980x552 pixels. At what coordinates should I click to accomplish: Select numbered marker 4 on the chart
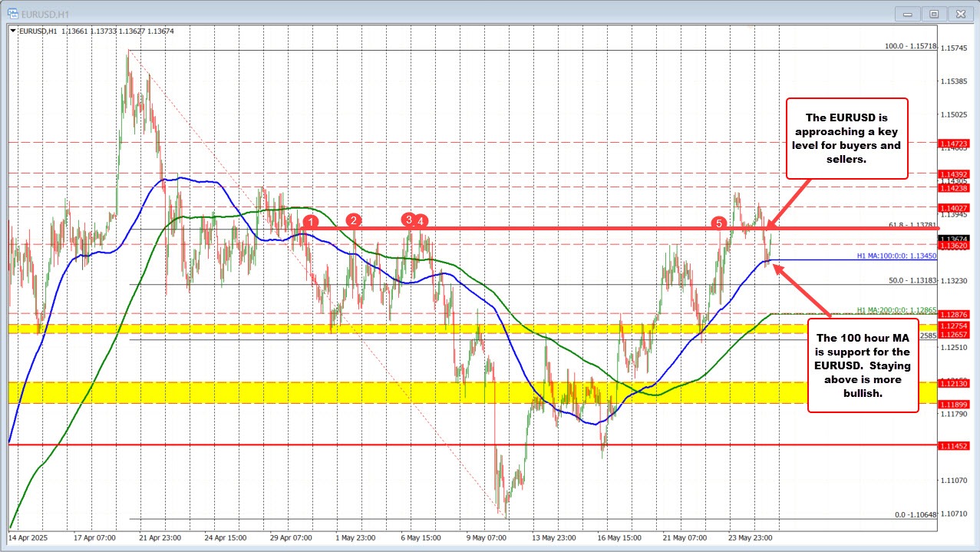[421, 220]
